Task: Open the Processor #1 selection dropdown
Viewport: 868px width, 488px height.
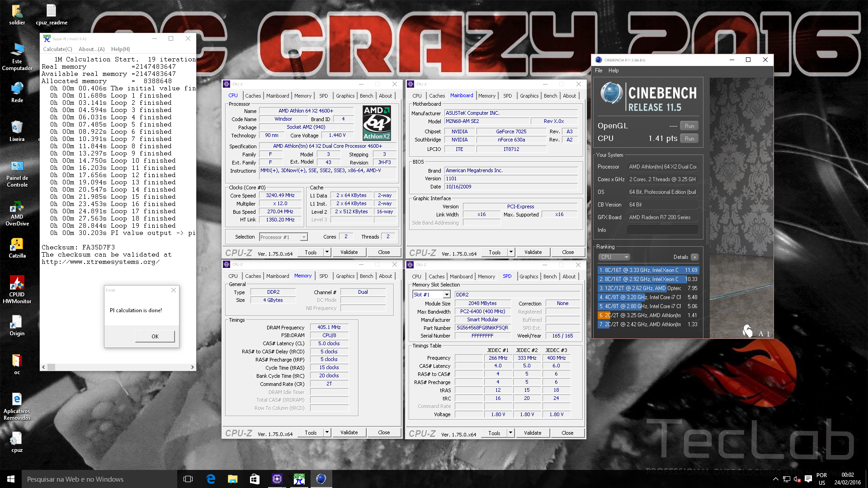Action: [283, 237]
